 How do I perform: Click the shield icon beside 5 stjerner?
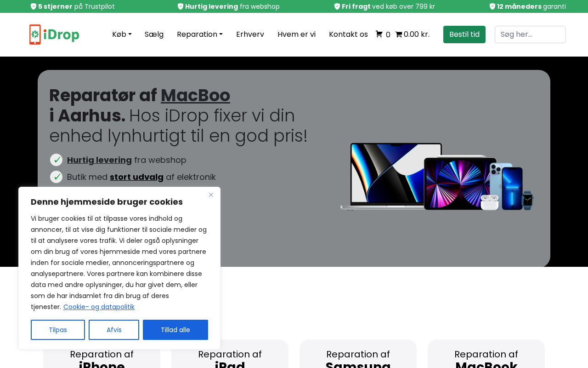[34, 6]
